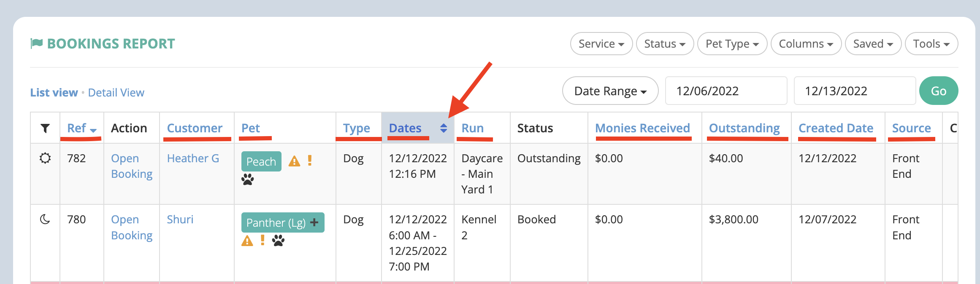
Task: Click the paw print icon under Panther (Lg)
Action: tap(279, 241)
